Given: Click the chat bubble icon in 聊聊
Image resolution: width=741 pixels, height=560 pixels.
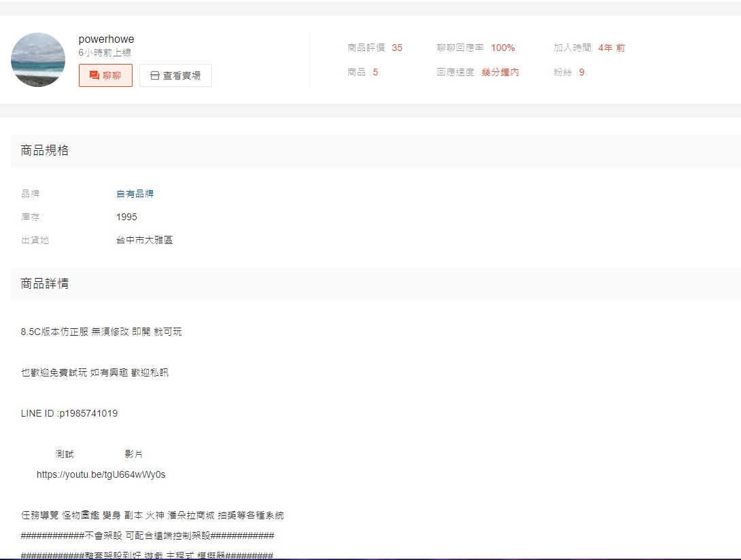Looking at the screenshot, I should [94, 75].
